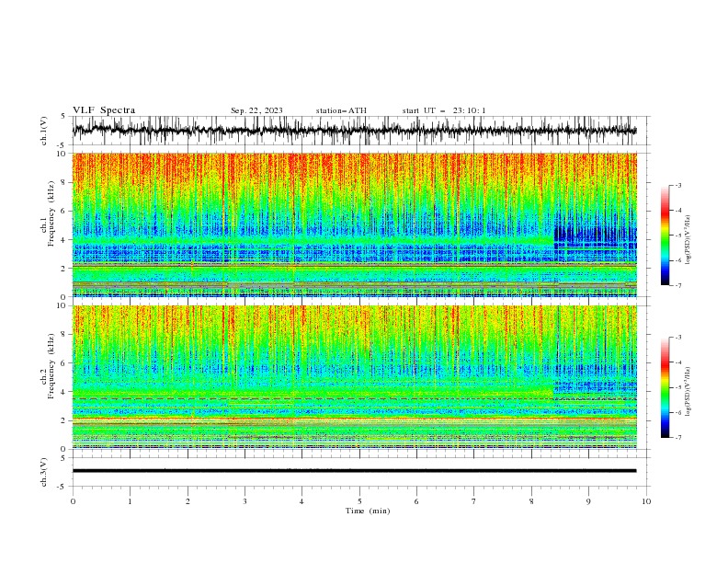Click the "ch.3(V)" axis label
Image resolution: width=728 pixels, height=563 pixels.
click(44, 472)
